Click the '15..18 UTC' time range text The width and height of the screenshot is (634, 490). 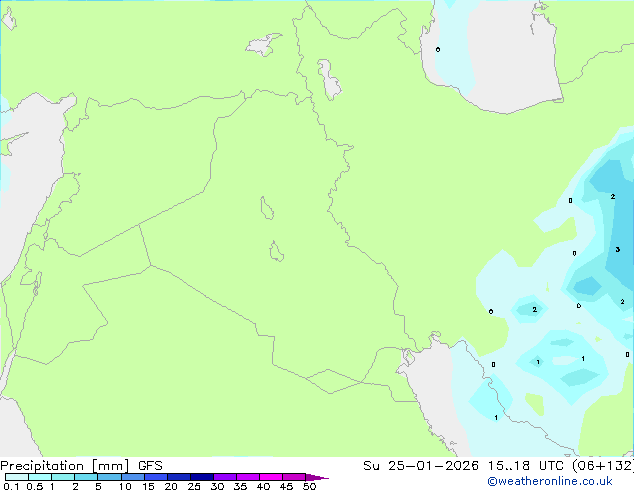coord(525,466)
